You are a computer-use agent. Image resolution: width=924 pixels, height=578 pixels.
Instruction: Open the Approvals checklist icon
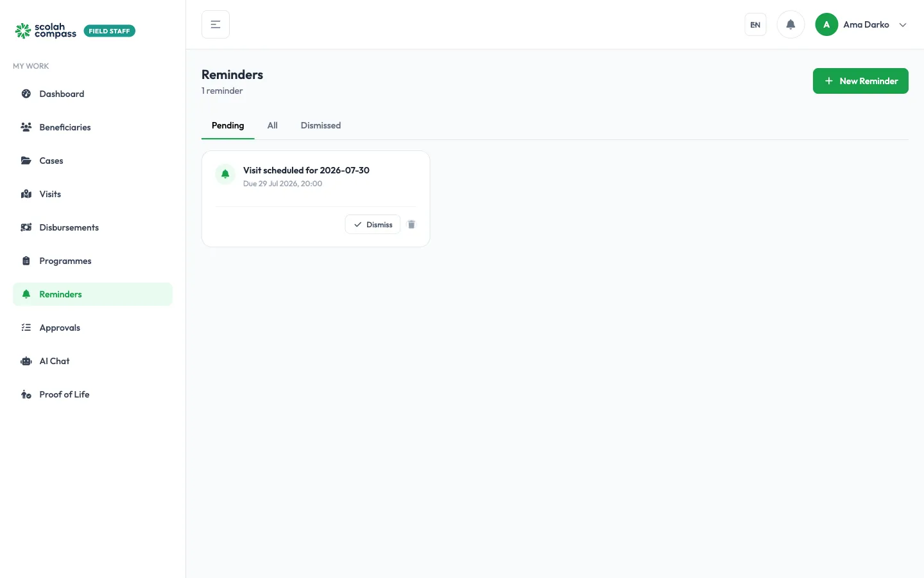[26, 328]
